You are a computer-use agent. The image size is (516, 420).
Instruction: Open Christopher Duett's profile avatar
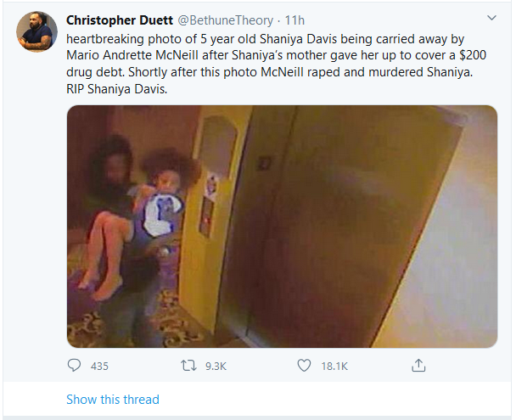coord(35,31)
